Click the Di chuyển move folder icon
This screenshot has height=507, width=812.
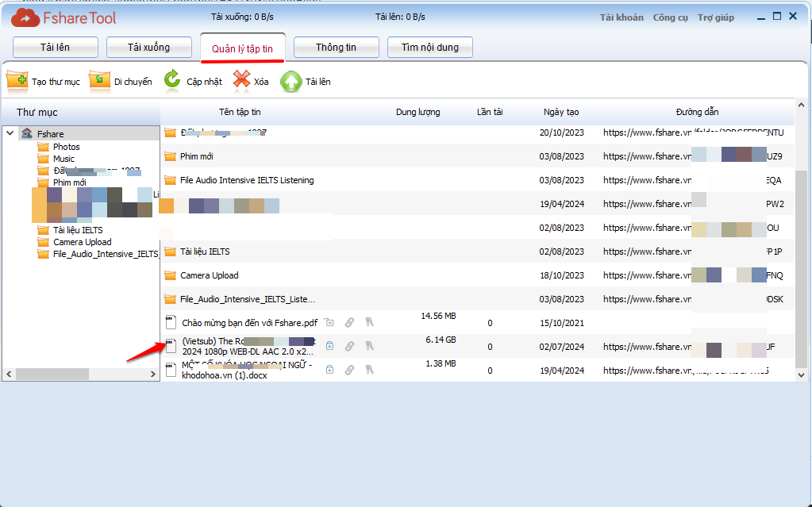point(99,81)
